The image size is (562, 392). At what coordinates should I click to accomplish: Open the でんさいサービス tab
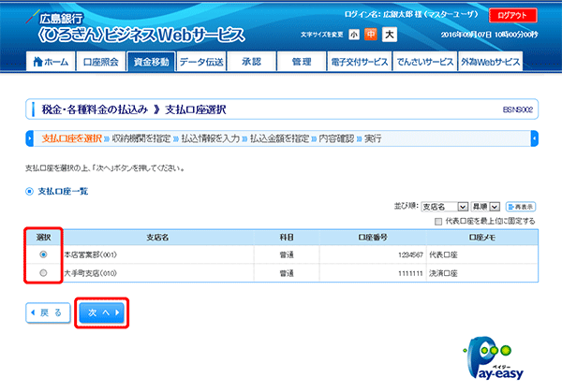point(424,62)
